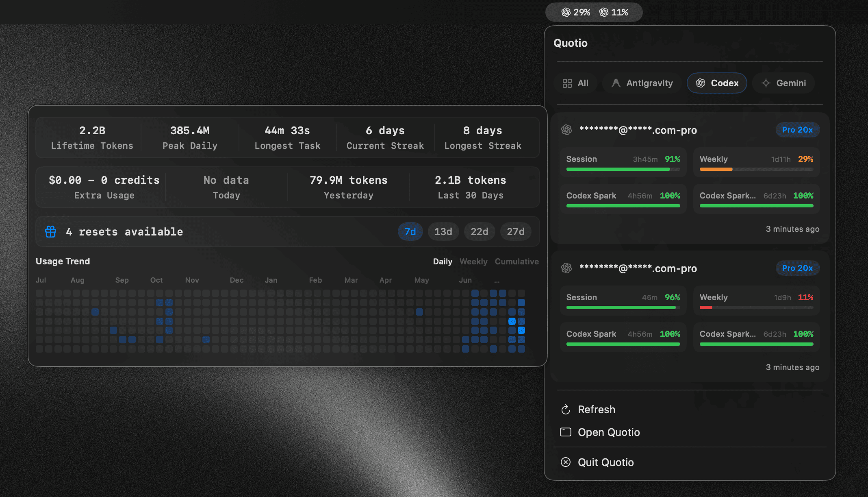Open the Antigravity provider tab

[x=642, y=83]
